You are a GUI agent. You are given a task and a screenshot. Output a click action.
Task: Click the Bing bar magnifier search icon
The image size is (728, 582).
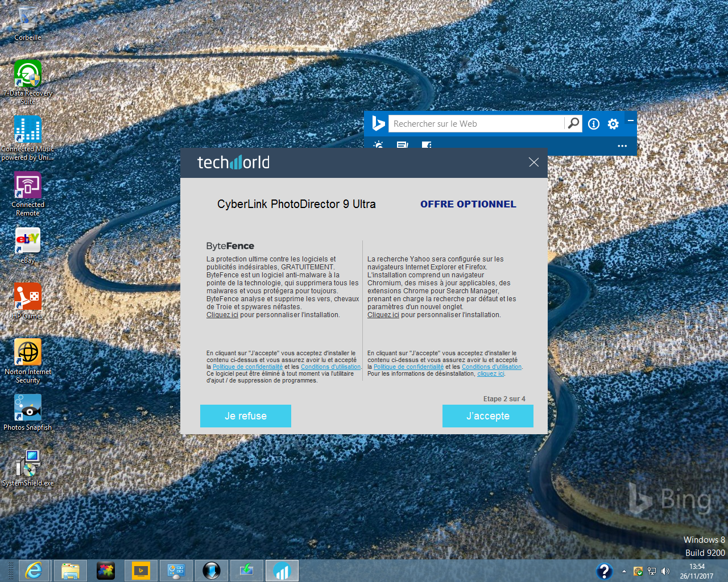(x=573, y=123)
